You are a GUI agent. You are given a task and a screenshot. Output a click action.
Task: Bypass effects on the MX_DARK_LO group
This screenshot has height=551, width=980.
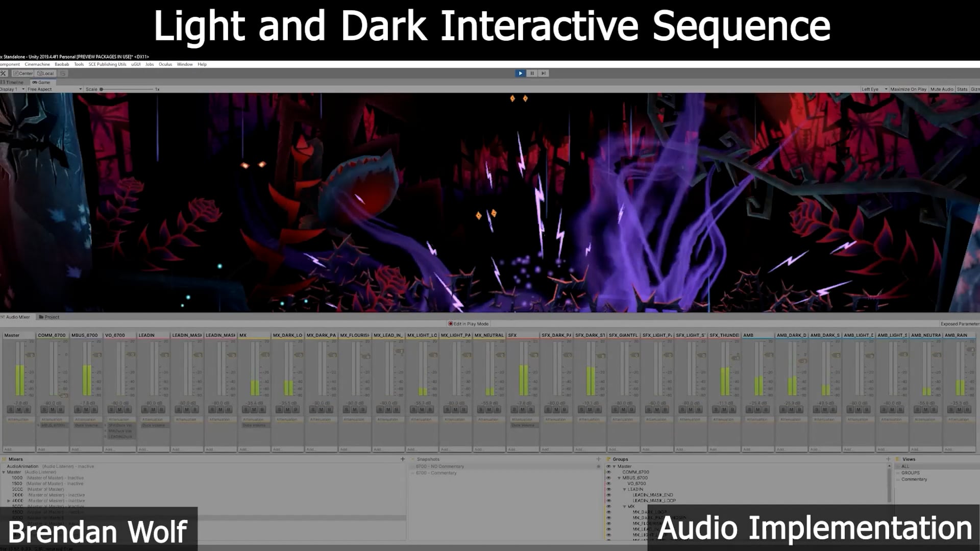point(296,410)
